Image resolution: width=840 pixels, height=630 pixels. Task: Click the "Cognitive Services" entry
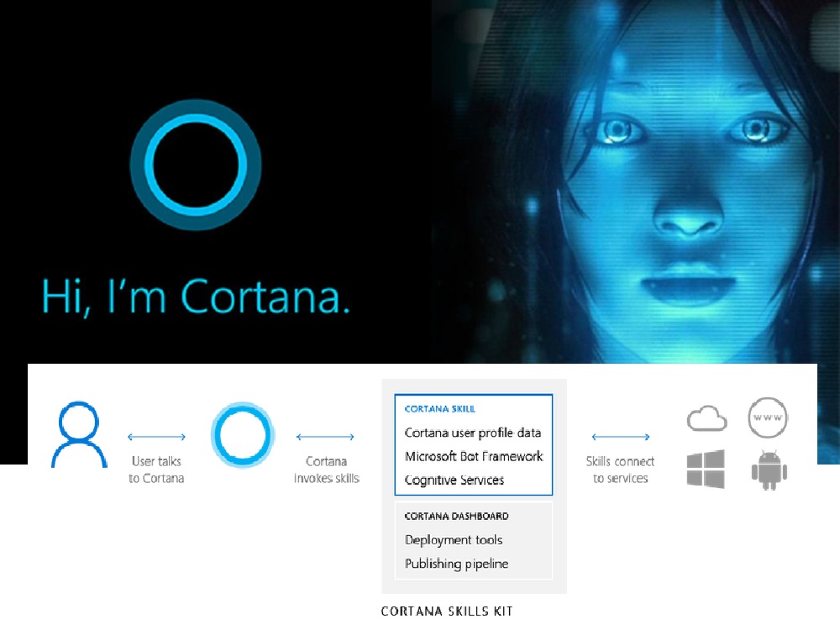[x=454, y=480]
